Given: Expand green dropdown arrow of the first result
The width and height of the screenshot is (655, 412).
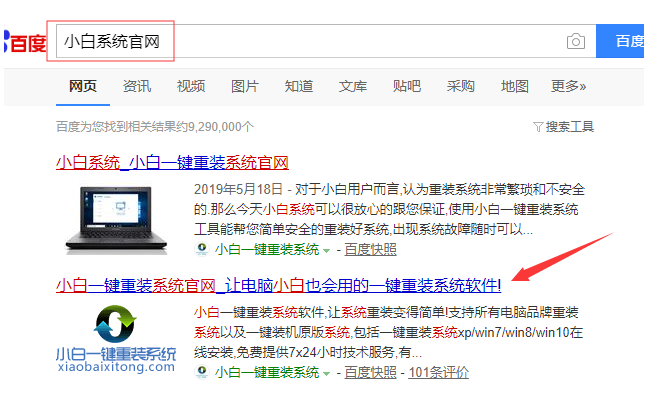Looking at the screenshot, I should pos(327,251).
